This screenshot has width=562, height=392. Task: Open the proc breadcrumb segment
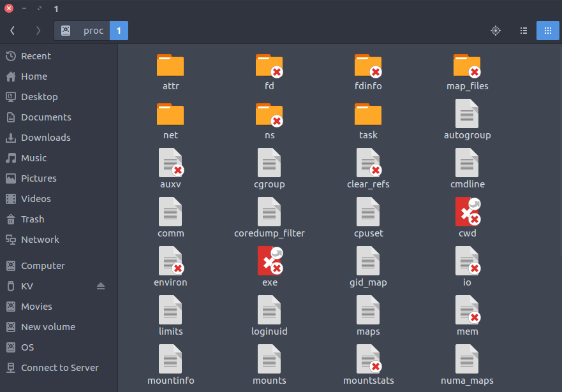coord(94,30)
